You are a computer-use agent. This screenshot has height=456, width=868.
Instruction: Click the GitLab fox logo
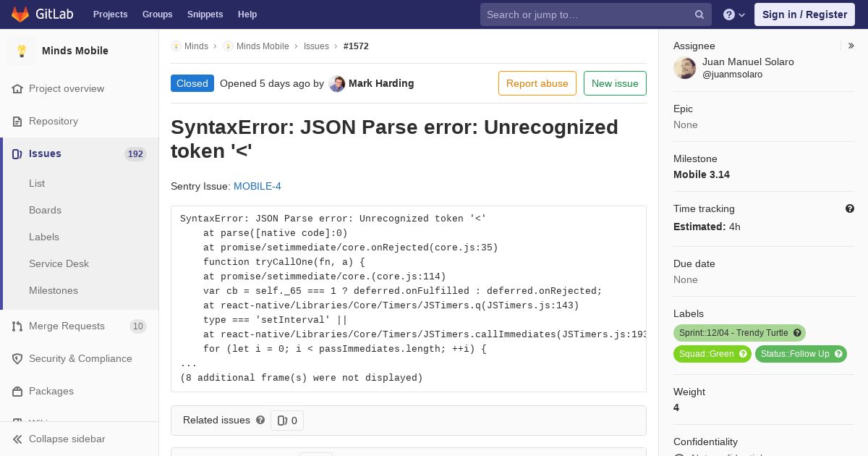(x=20, y=14)
